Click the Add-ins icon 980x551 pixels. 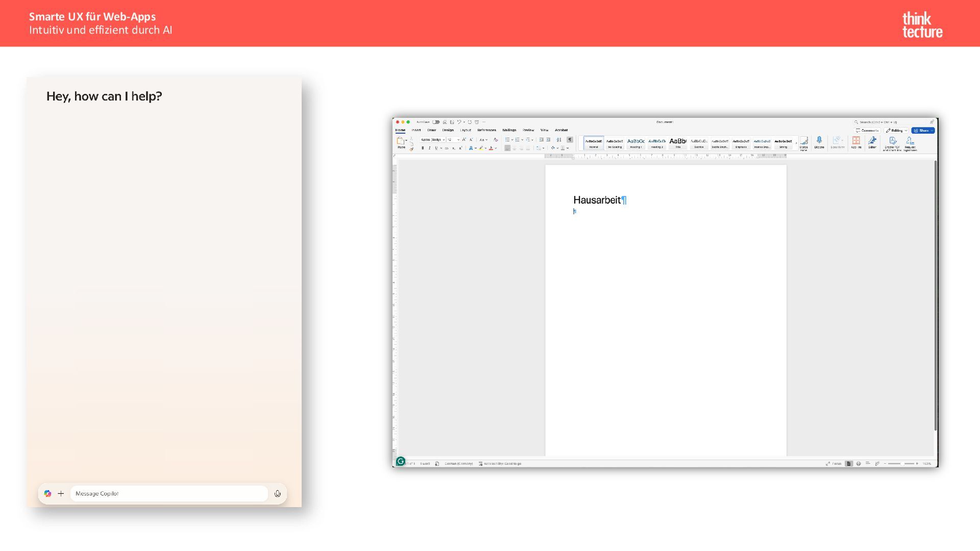click(856, 140)
